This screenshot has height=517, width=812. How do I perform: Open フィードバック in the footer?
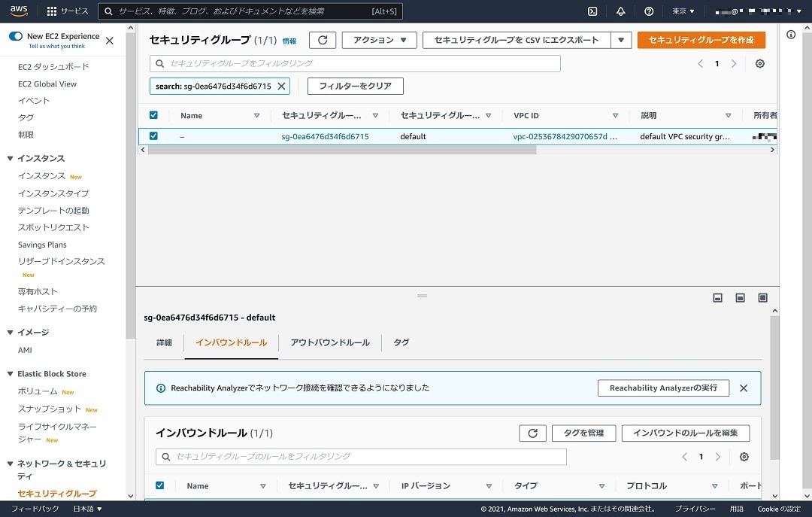click(35, 509)
